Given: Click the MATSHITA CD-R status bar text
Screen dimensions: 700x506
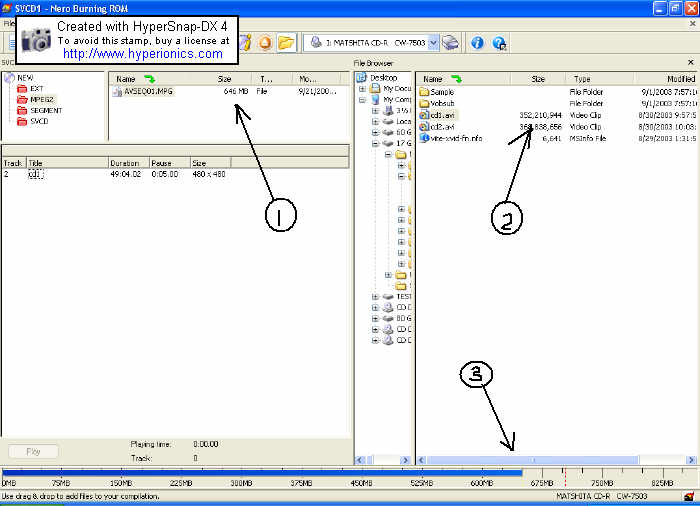Looking at the screenshot, I should [601, 496].
